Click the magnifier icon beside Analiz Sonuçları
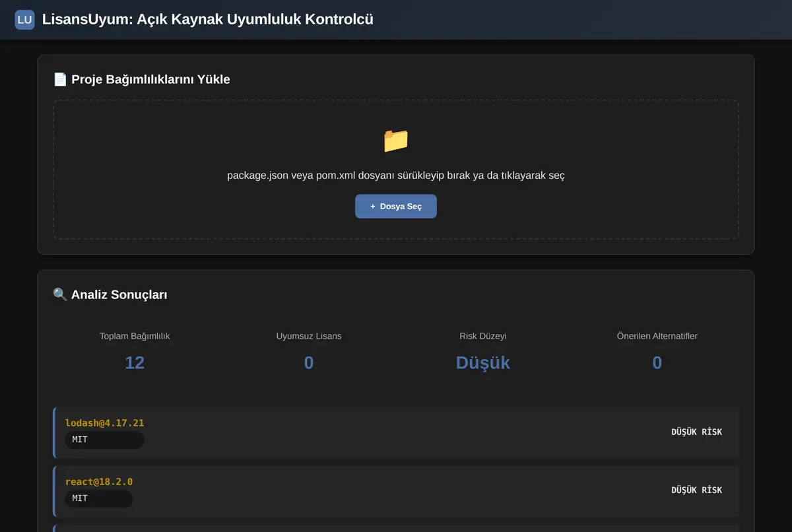Screen dimensions: 792x532 pos(60,294)
